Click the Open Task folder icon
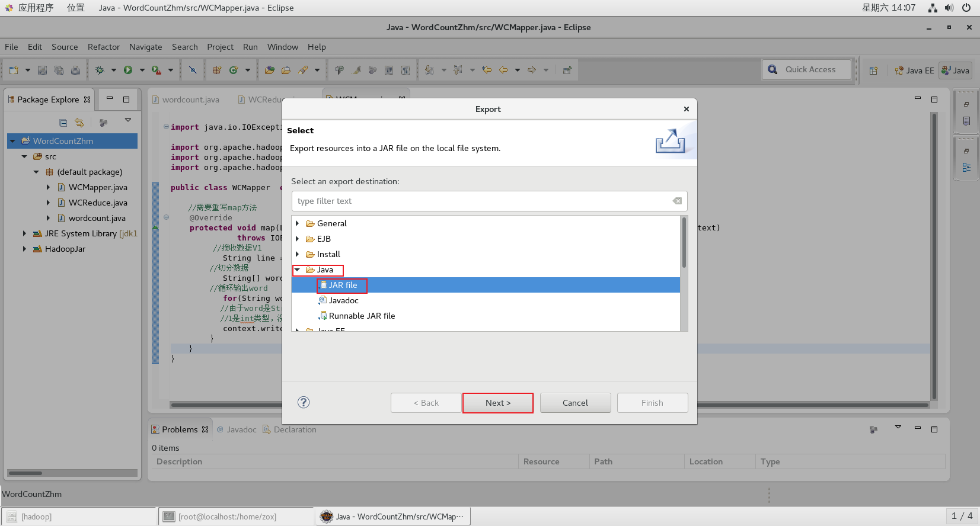 (286, 70)
